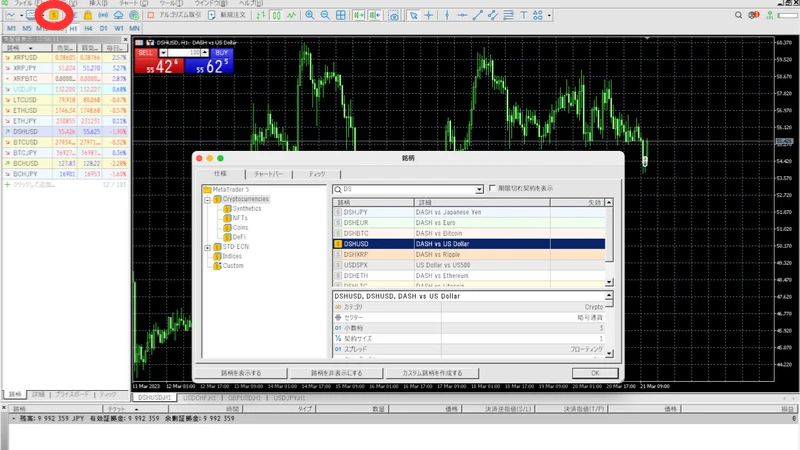Expand the STD ECN tree node
The image size is (800, 450).
point(208,247)
